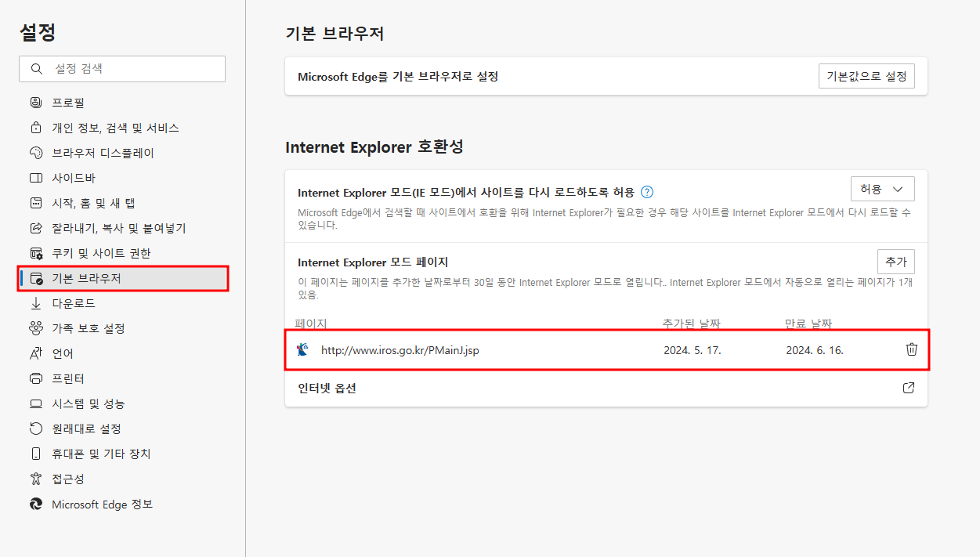Click the 기본값으로 설정 button

coord(866,76)
